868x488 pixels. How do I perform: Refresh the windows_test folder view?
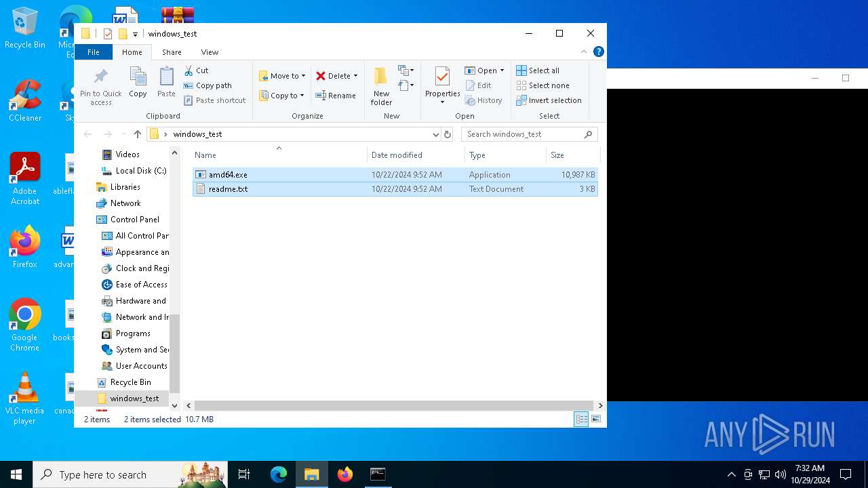448,134
